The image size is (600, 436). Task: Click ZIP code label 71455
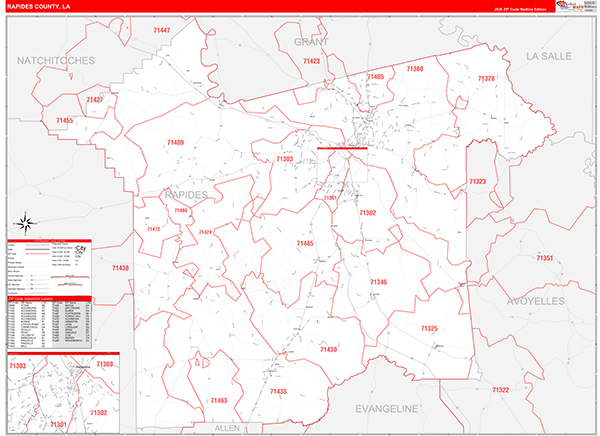pyautogui.click(x=64, y=121)
